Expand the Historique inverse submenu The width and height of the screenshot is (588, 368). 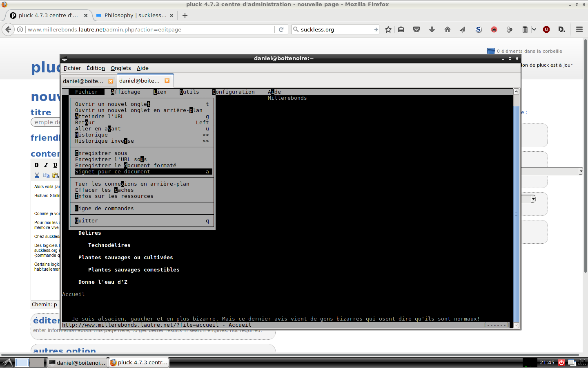pyautogui.click(x=142, y=141)
